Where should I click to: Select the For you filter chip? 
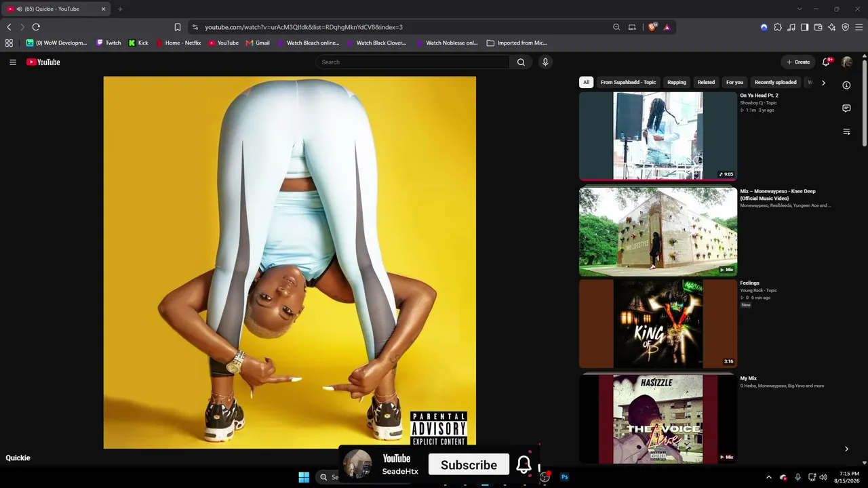(x=734, y=82)
